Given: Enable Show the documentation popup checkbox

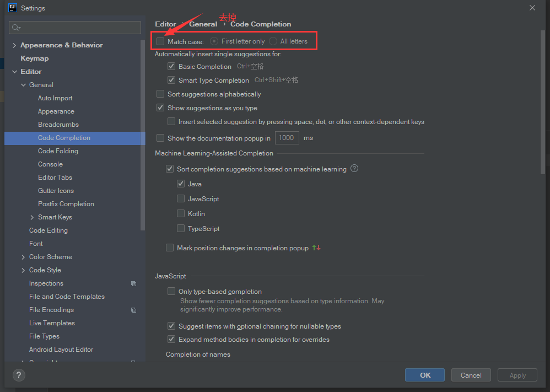Looking at the screenshot, I should click(160, 138).
